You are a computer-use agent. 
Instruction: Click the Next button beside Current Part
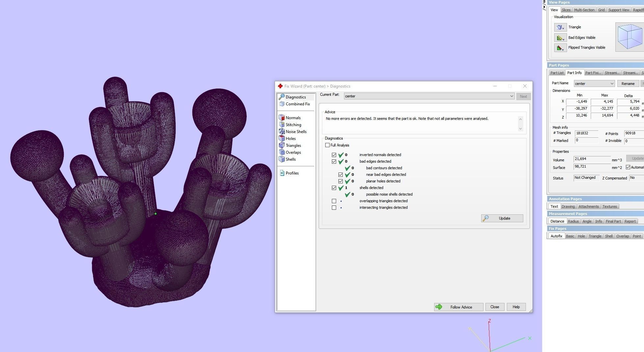pos(523,96)
